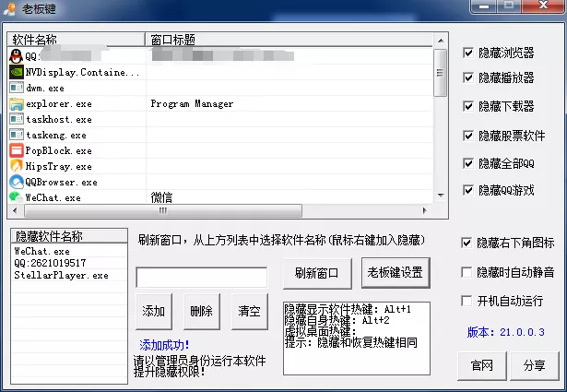Click the 刷新窗口 button
567x392 pixels.
tap(317, 273)
